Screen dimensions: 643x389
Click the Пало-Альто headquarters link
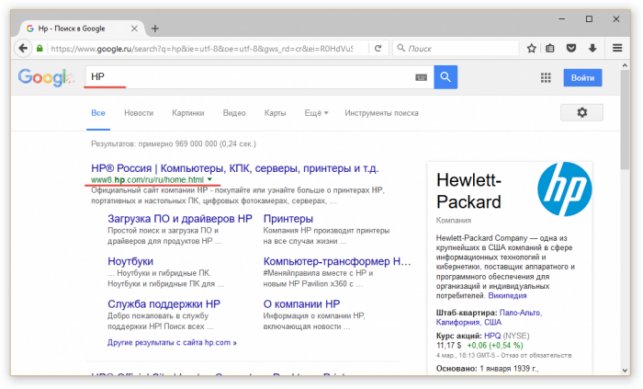pyautogui.click(x=520, y=313)
